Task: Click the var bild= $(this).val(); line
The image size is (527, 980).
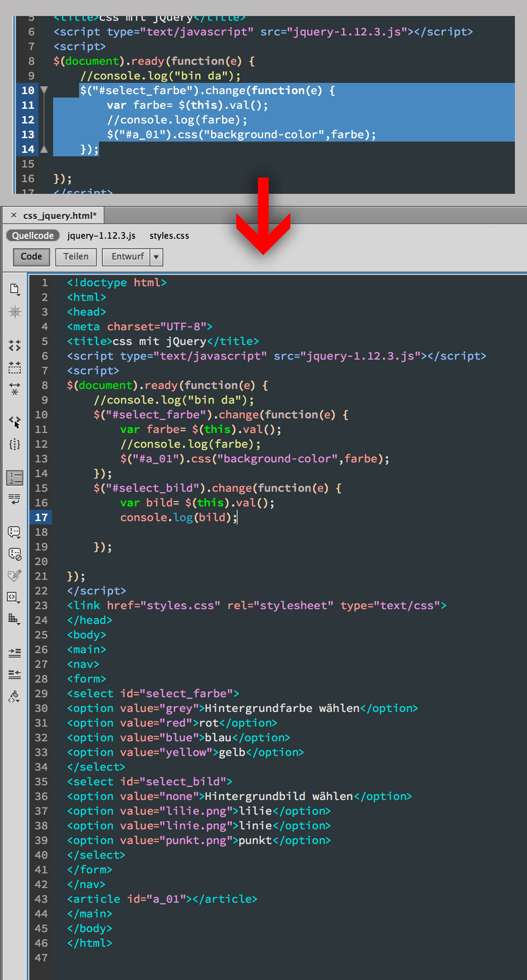Action: pyautogui.click(x=197, y=503)
